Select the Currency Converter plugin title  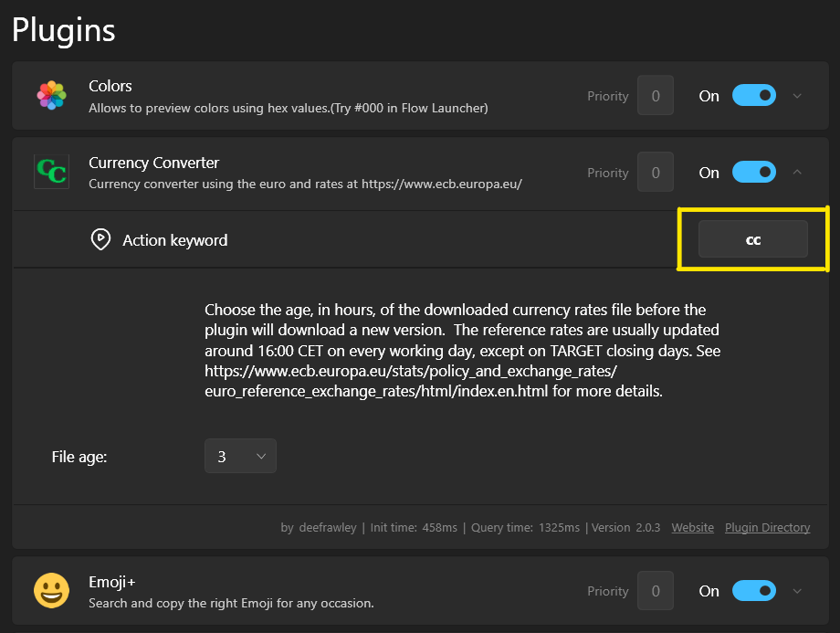[153, 163]
